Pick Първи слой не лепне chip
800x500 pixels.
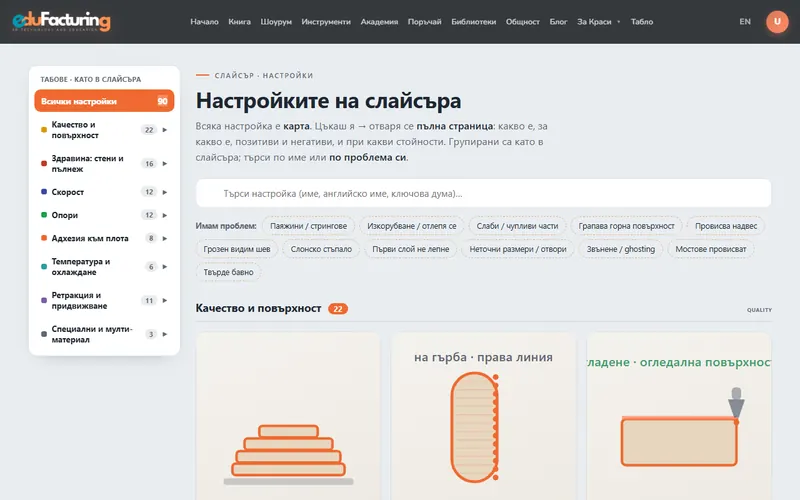411,249
